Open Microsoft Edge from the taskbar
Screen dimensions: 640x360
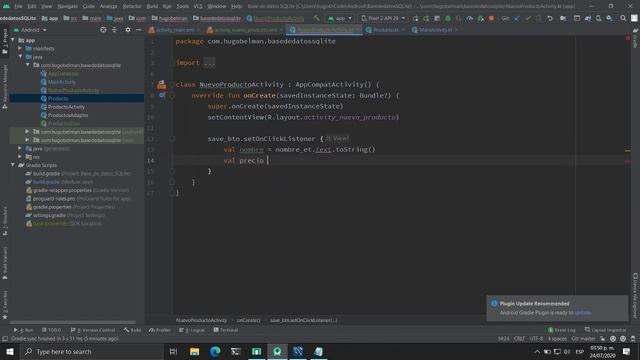[215, 351]
